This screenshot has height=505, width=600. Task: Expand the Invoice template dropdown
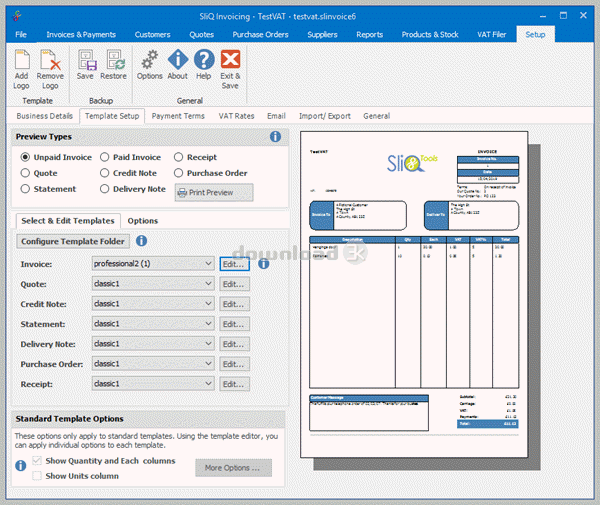tap(153, 264)
